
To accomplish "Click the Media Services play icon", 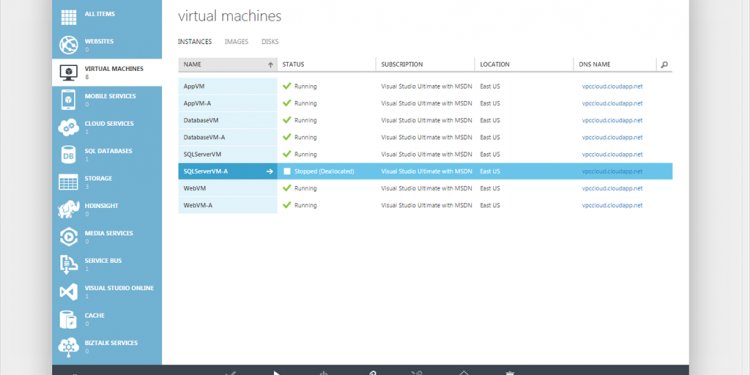I will [x=68, y=237].
